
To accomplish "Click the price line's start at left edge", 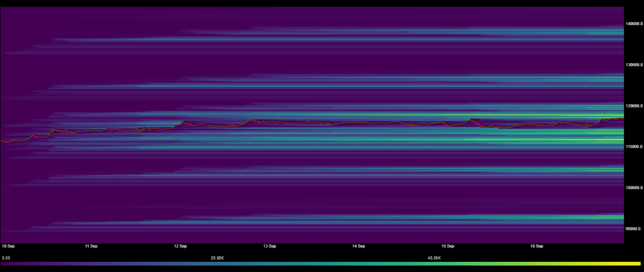I will pos(2,141).
